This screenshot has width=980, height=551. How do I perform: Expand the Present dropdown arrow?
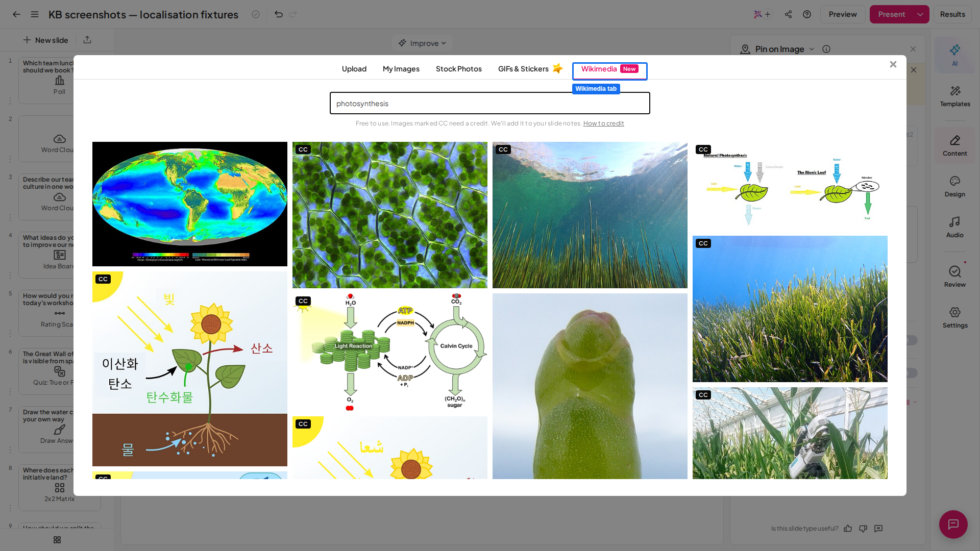pyautogui.click(x=920, y=14)
